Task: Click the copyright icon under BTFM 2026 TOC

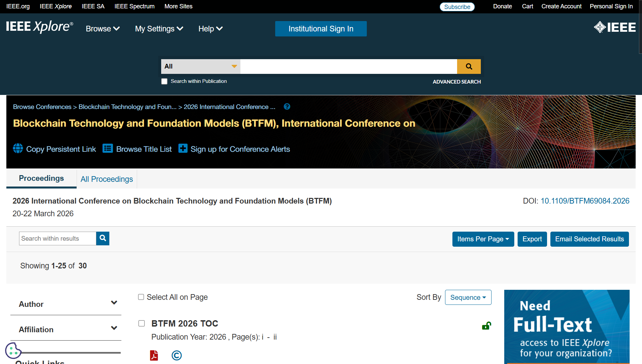Action: click(x=177, y=355)
